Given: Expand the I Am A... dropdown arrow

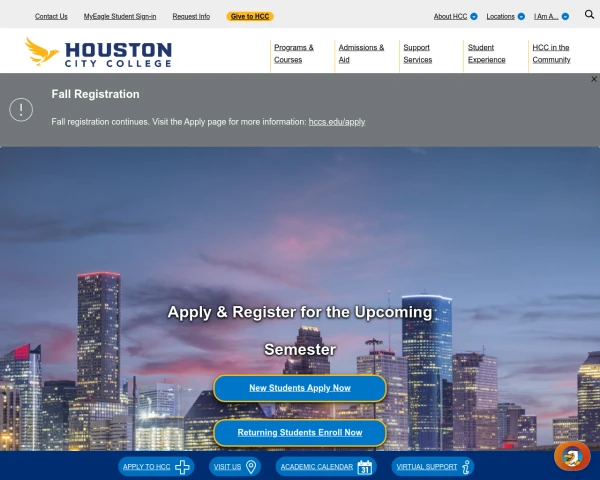Looking at the screenshot, I should (x=565, y=16).
